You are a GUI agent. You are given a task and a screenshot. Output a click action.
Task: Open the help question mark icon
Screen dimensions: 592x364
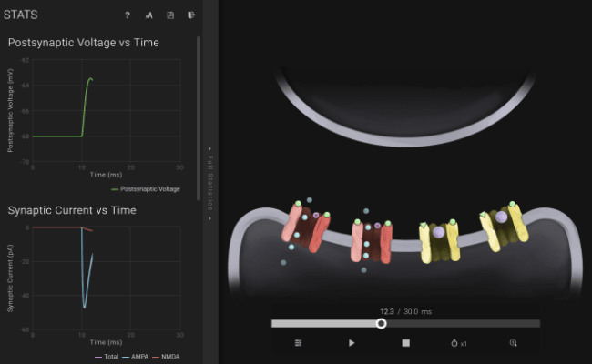pyautogui.click(x=128, y=15)
